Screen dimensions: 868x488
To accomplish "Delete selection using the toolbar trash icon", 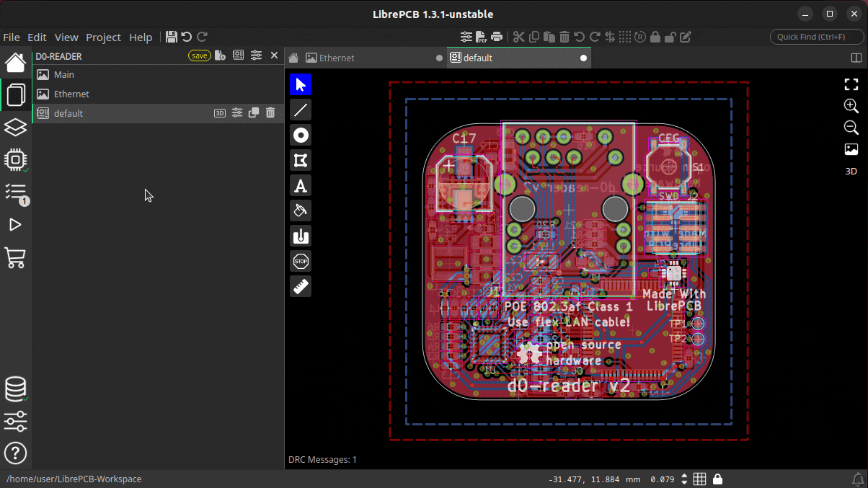I will tap(564, 37).
